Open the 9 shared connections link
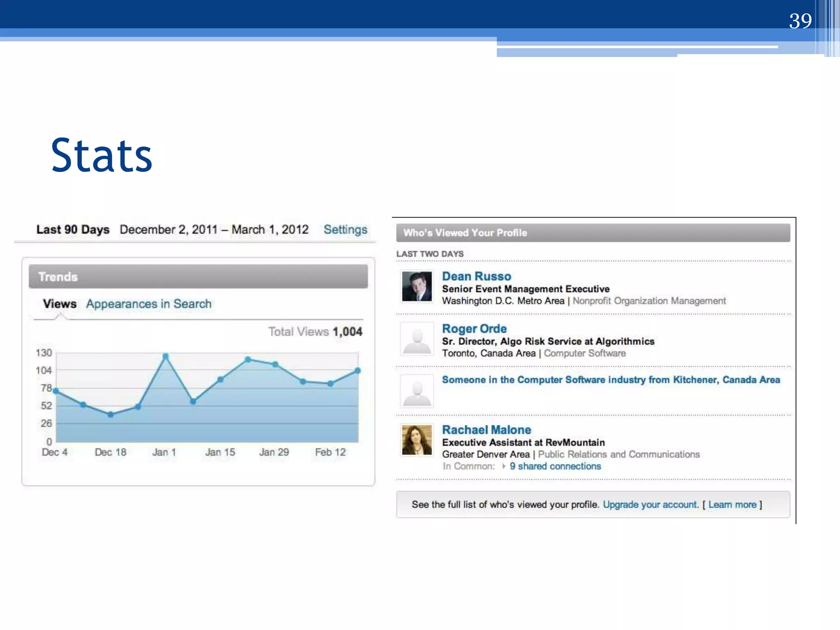Image resolution: width=840 pixels, height=630 pixels. coord(555,466)
